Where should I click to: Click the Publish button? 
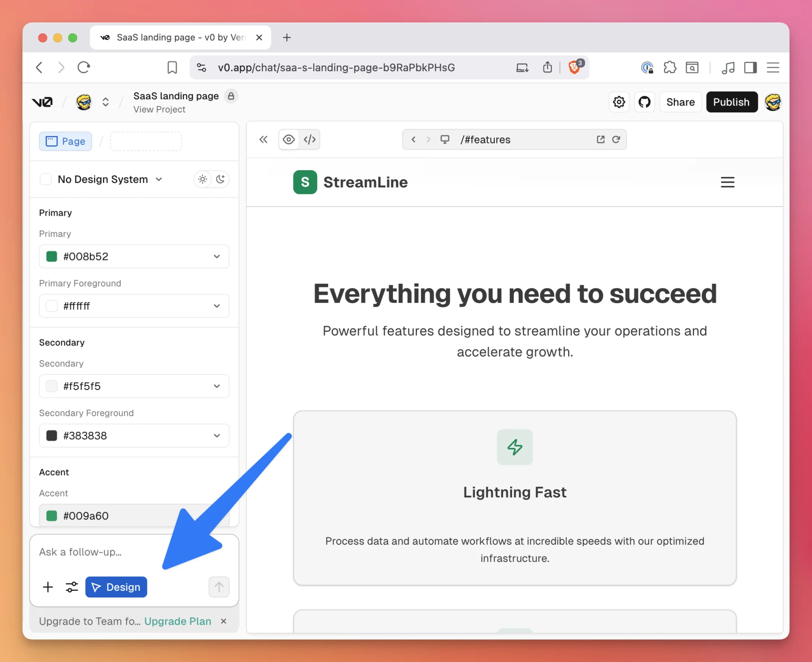(731, 102)
